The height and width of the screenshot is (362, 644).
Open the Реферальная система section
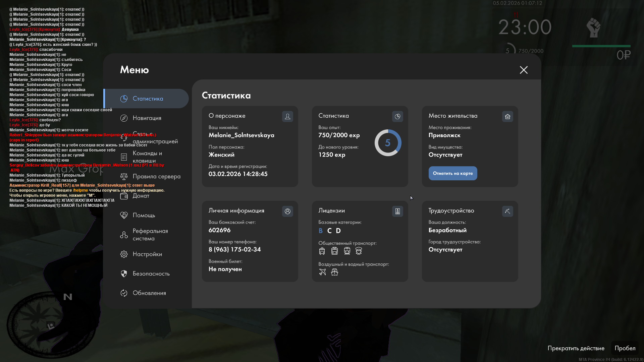pyautogui.click(x=150, y=235)
